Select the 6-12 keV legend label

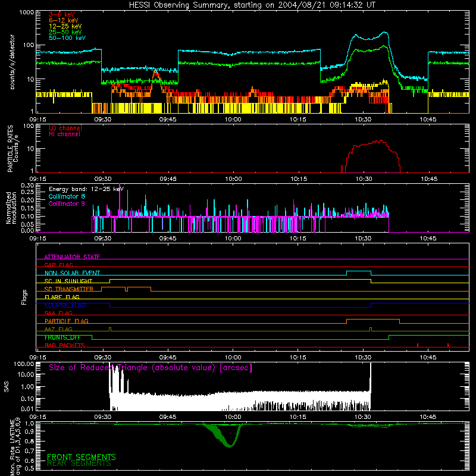[x=64, y=20]
